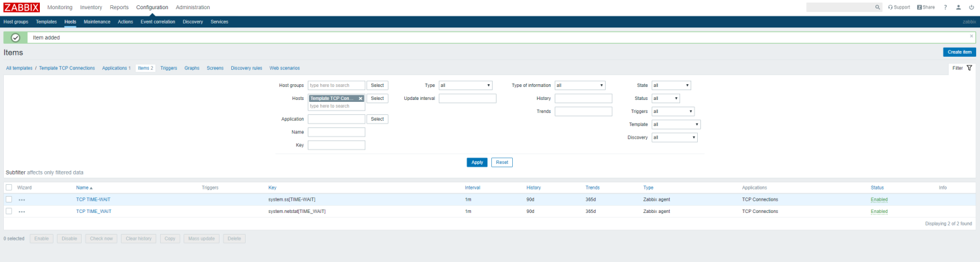The width and height of the screenshot is (980, 262).
Task: Open wizard menu for TCP TIME-WAIT
Action: 22,199
